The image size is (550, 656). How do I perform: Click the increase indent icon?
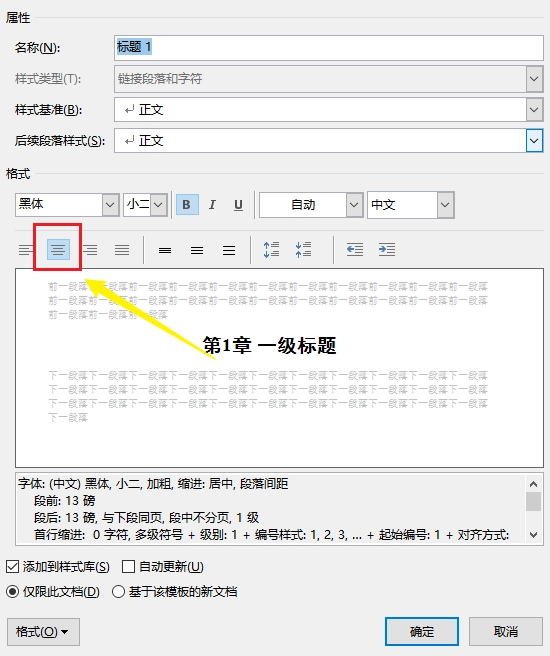(x=387, y=250)
